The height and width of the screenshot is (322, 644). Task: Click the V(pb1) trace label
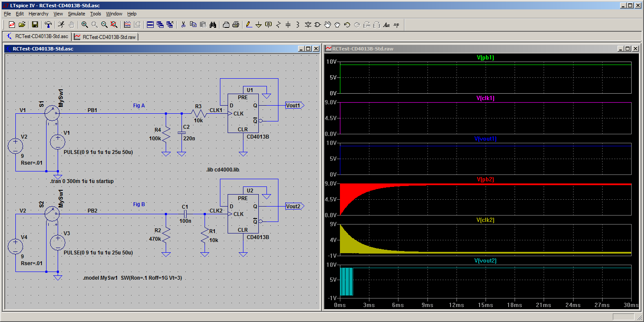(x=486, y=57)
